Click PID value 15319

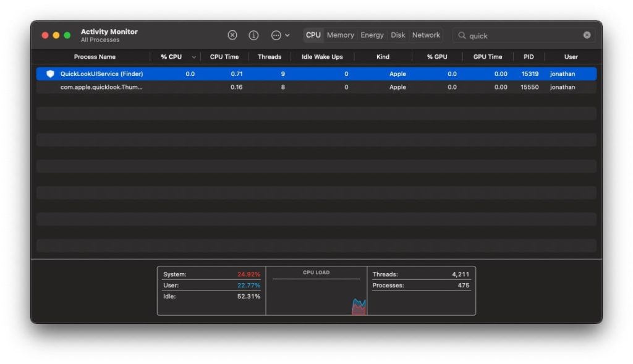(530, 74)
